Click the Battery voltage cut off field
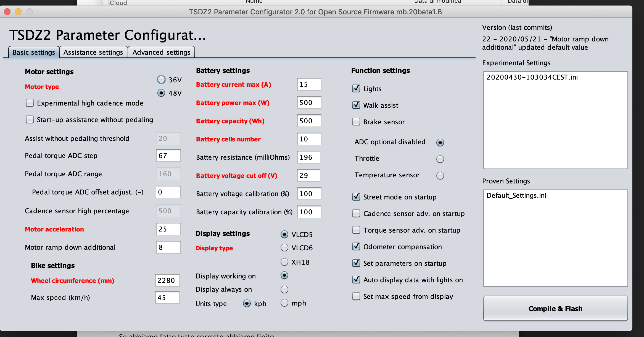The height and width of the screenshot is (337, 644). click(x=308, y=175)
